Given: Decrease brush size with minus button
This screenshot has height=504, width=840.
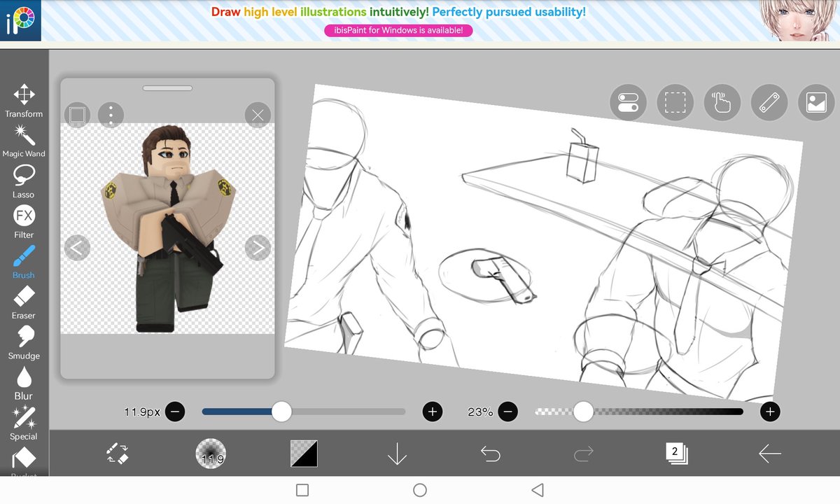Looking at the screenshot, I should point(175,412).
